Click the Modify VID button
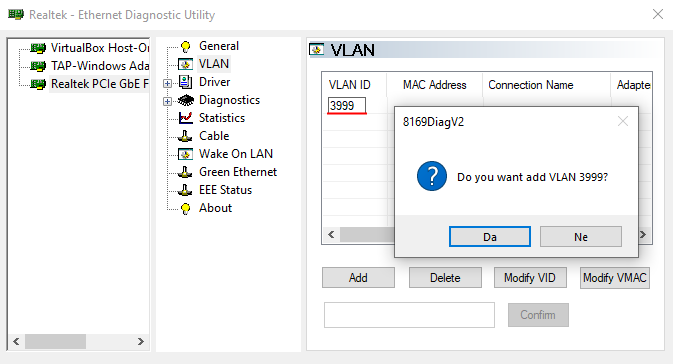The image size is (673, 364). coord(530,278)
